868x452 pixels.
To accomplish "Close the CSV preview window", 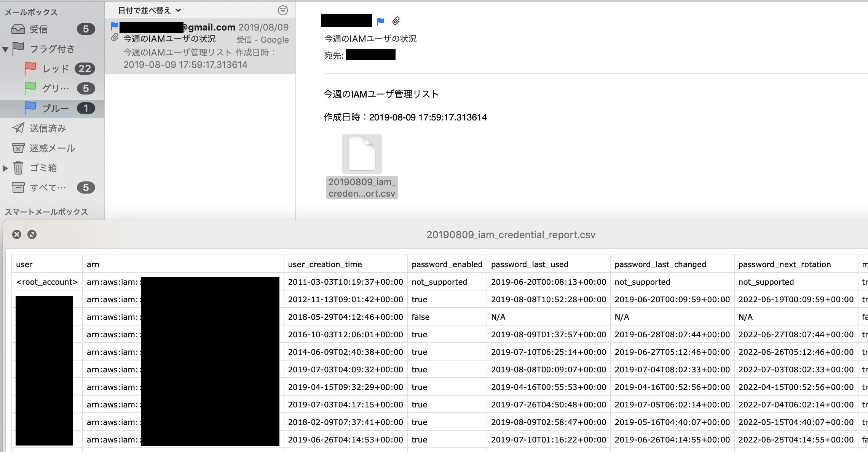I will [17, 234].
